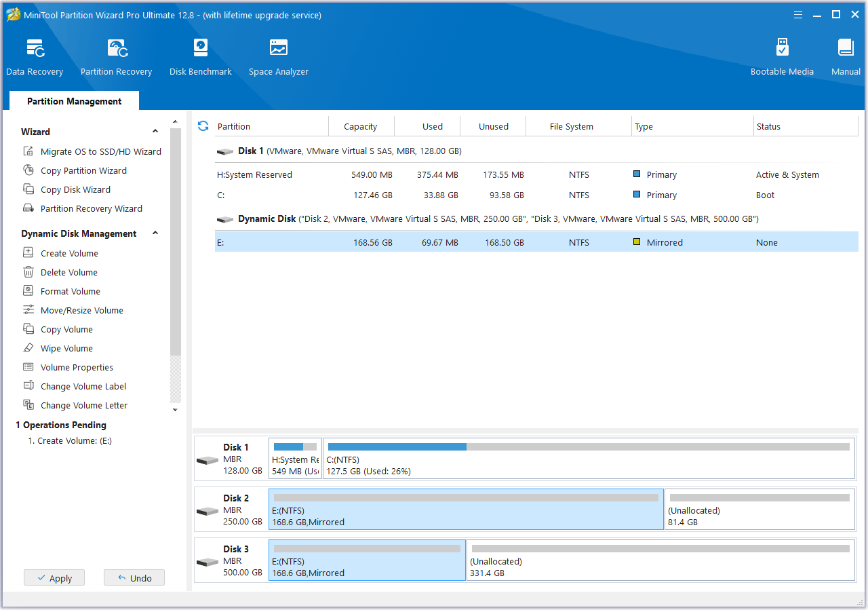Click the sidebar scroll-down arrow
This screenshot has height=610, width=868.
[x=176, y=410]
